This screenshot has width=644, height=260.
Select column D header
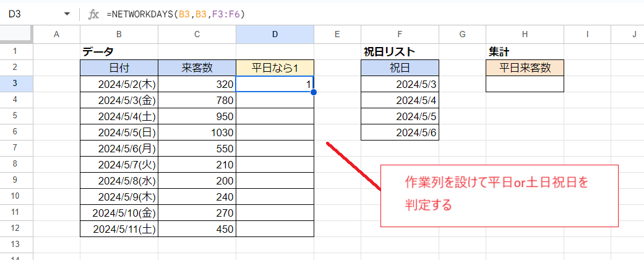tap(275, 35)
